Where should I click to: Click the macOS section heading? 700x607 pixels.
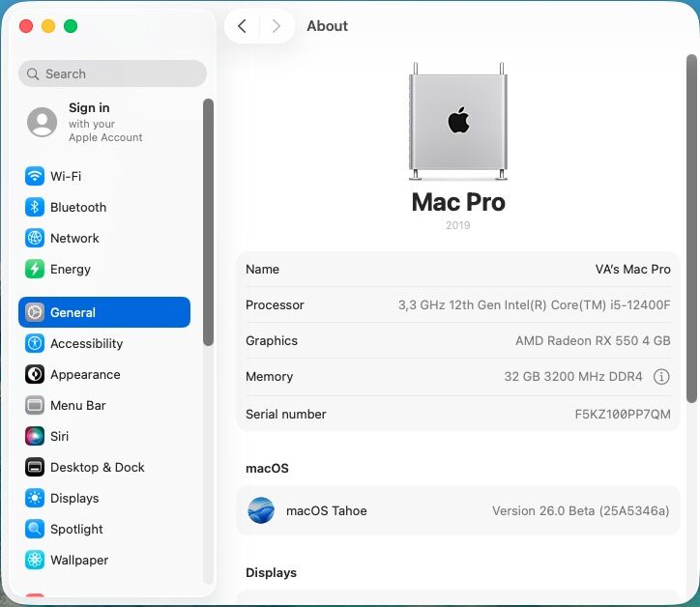point(267,468)
